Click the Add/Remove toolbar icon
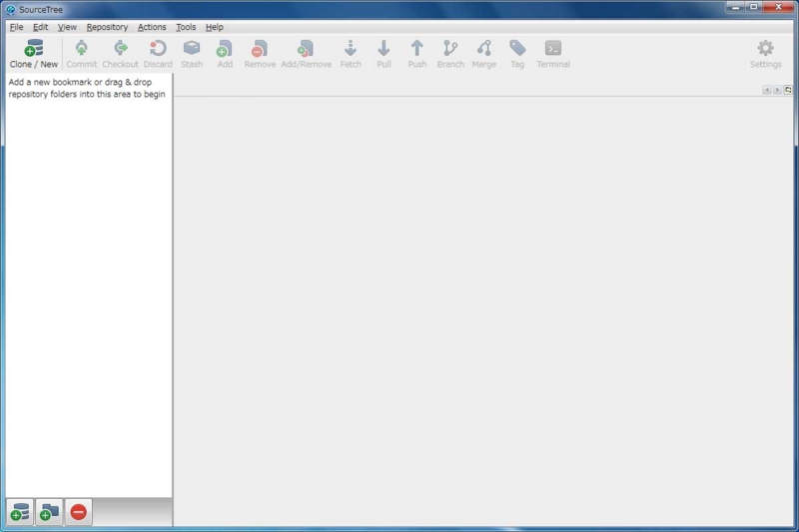The image size is (799, 532). coord(307,54)
